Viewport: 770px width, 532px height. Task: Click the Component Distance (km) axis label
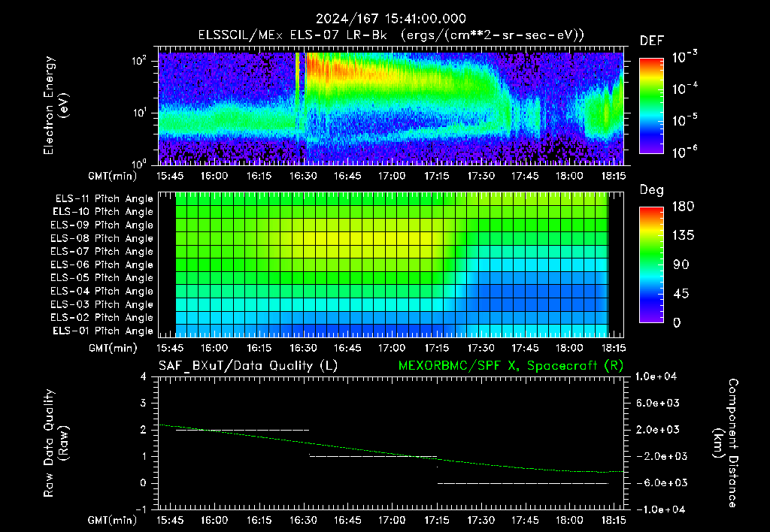[x=726, y=443]
